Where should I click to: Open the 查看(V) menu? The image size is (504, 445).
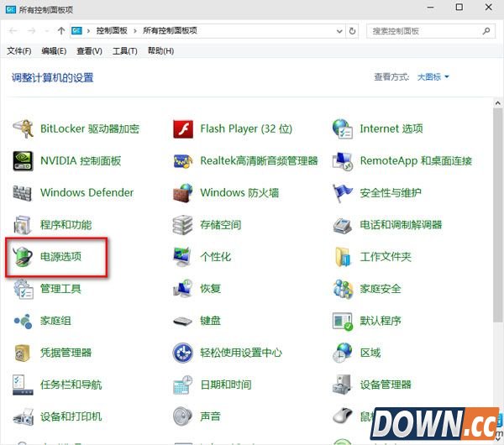(x=89, y=51)
